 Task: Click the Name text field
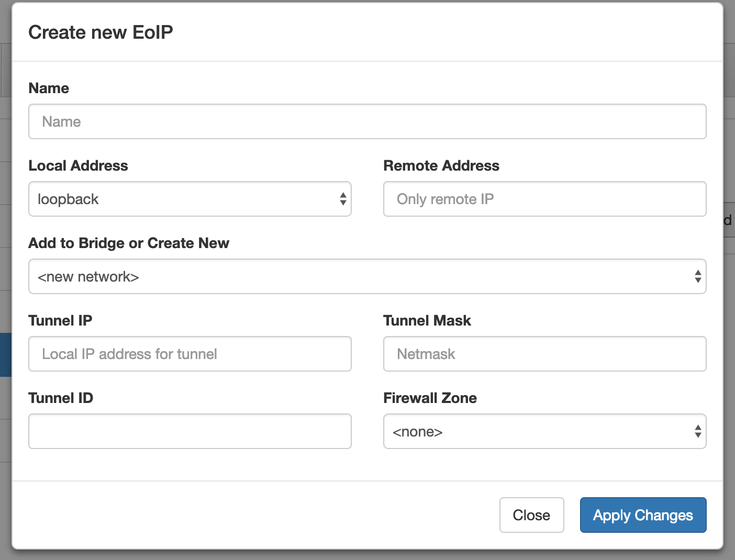[x=367, y=121]
